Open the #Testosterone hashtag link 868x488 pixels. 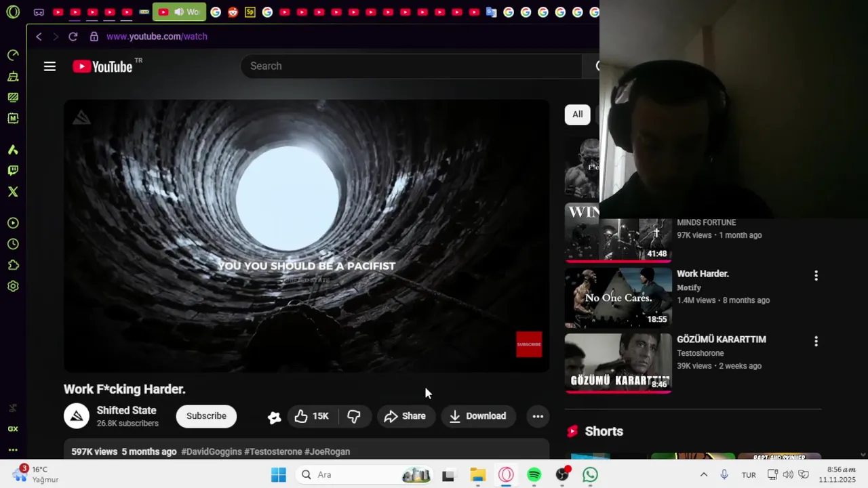click(x=273, y=451)
